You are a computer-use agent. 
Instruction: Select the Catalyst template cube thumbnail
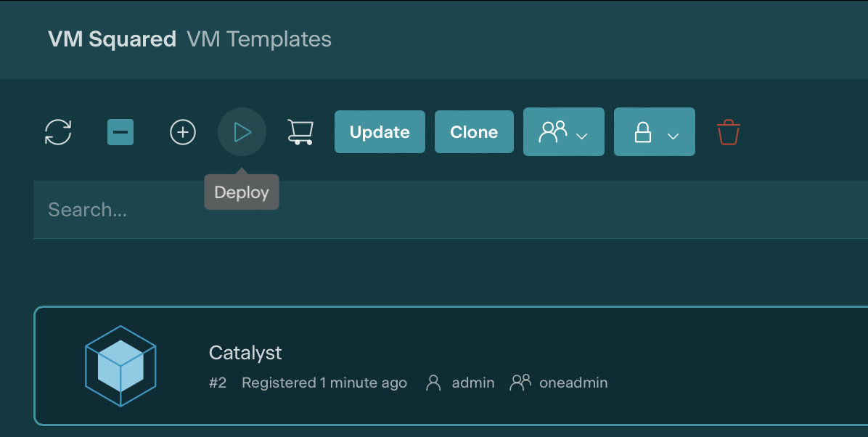point(120,365)
